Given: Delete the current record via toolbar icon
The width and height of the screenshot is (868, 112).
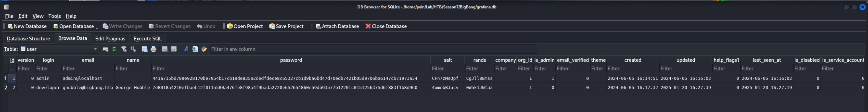Looking at the screenshot, I should 174,49.
